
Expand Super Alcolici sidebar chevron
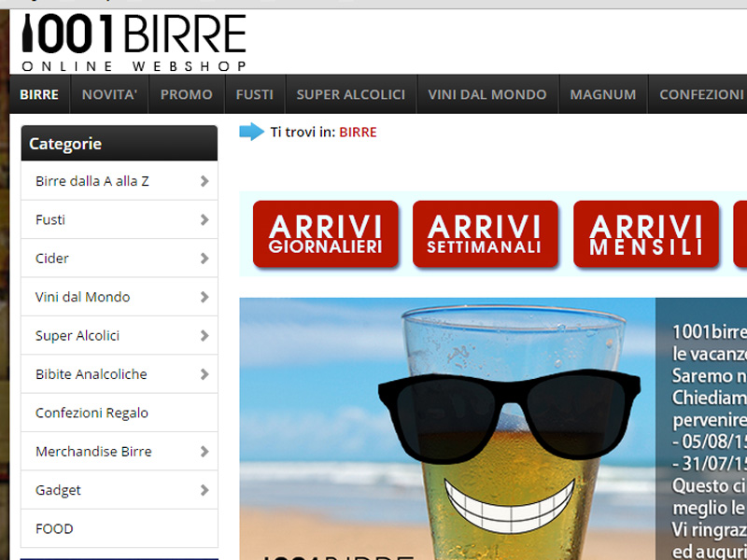pyautogui.click(x=204, y=336)
